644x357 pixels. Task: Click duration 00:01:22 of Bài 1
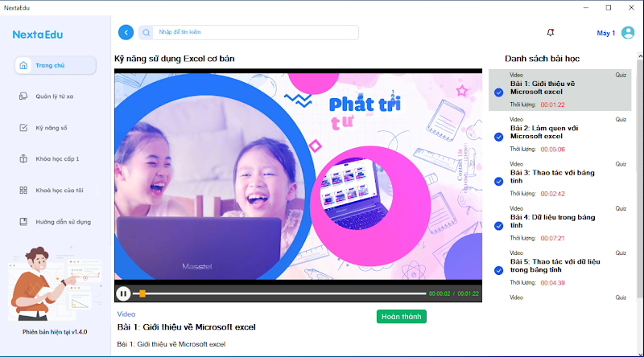[552, 105]
